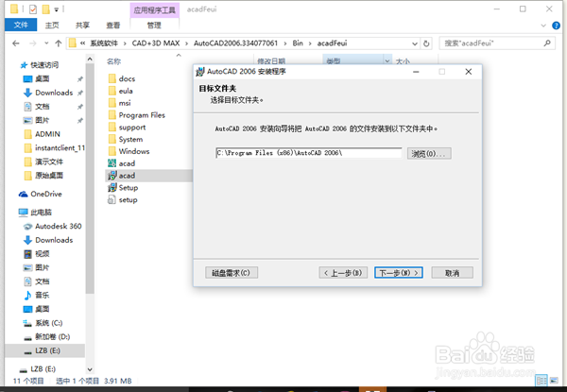The width and height of the screenshot is (567, 392).
Task: Open OneDrive in navigation pane
Action: tap(40, 194)
